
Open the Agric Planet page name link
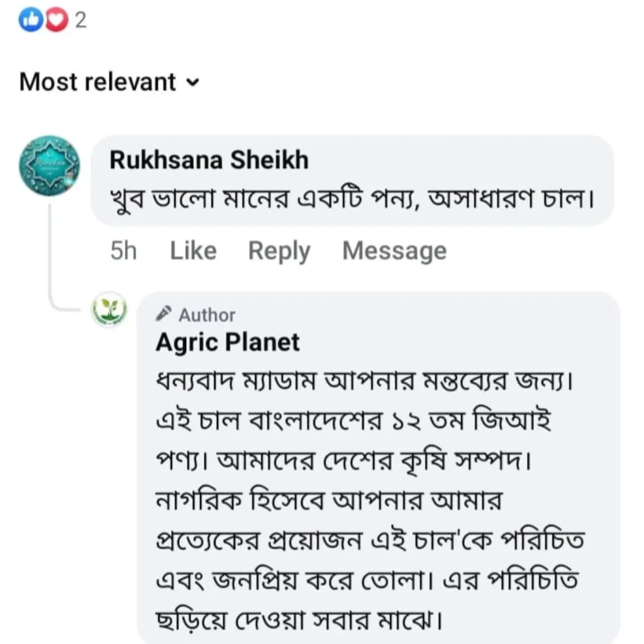coord(228,342)
